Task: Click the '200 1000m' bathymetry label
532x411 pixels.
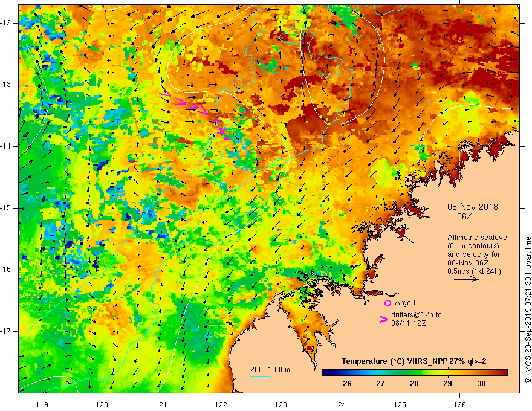Action: pos(270,370)
